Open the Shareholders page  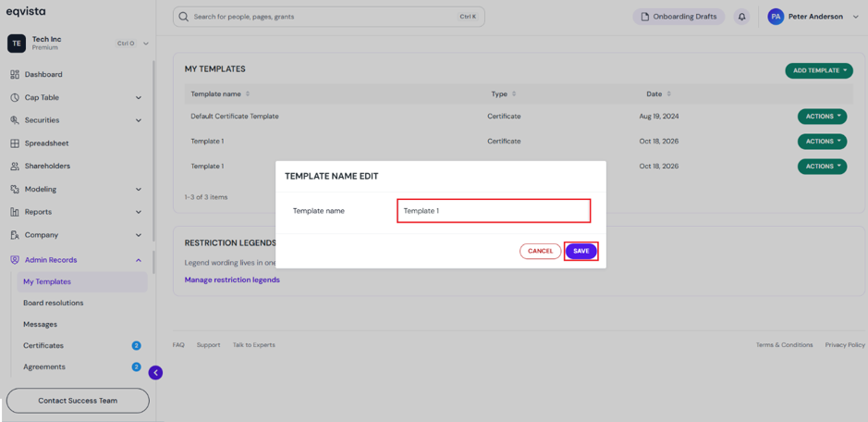coord(47,166)
